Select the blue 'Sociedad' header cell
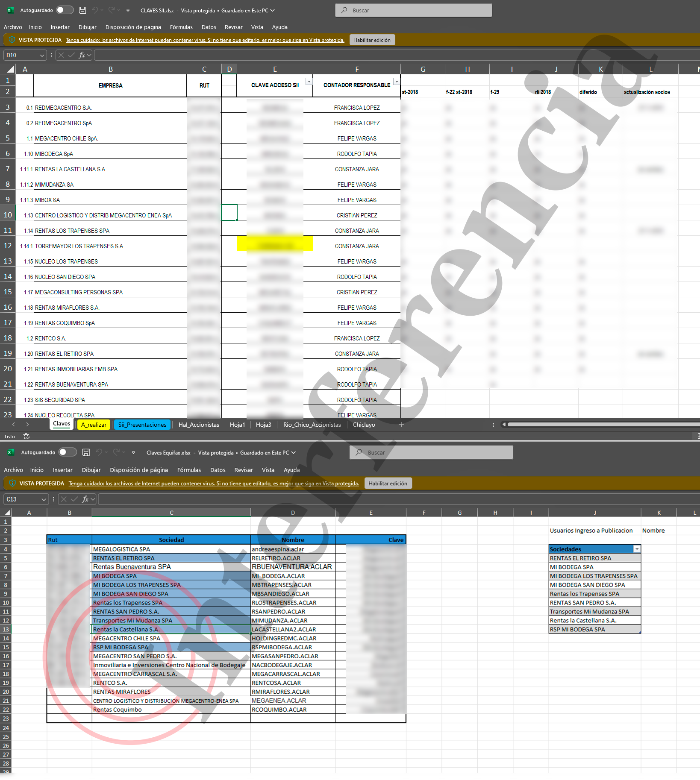Image resolution: width=700 pixels, height=780 pixels. (x=171, y=540)
